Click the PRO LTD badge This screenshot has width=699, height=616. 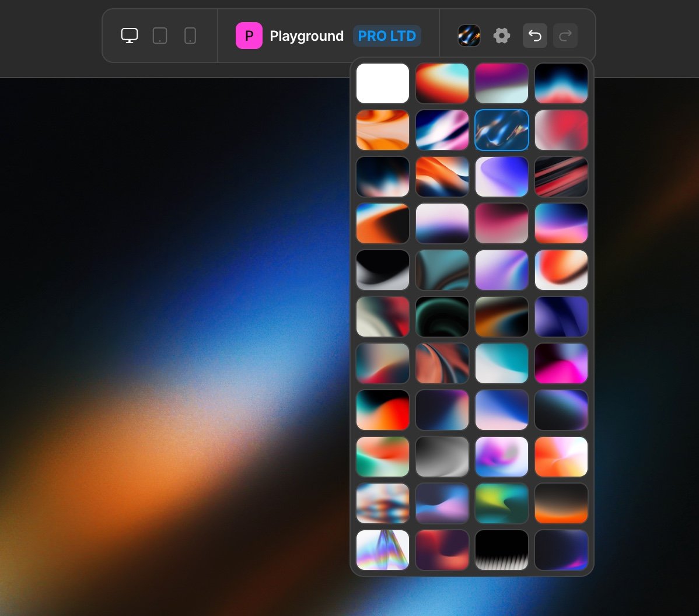tap(387, 36)
